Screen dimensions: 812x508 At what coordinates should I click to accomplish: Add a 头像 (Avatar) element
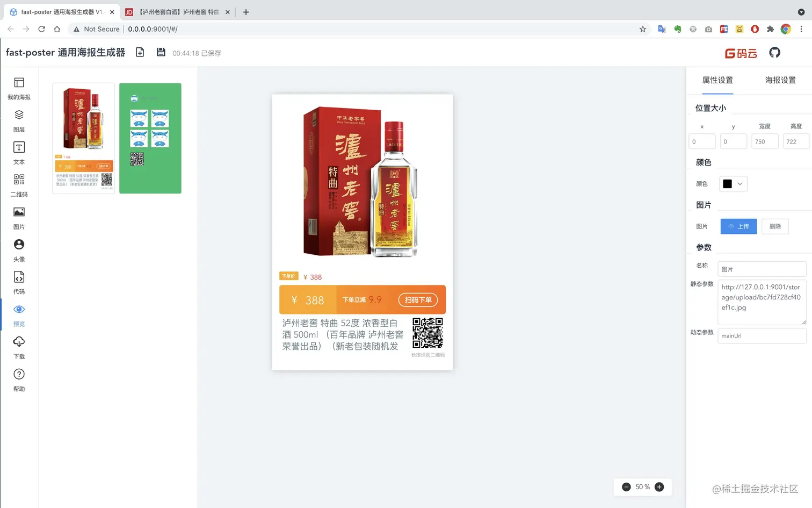click(19, 251)
